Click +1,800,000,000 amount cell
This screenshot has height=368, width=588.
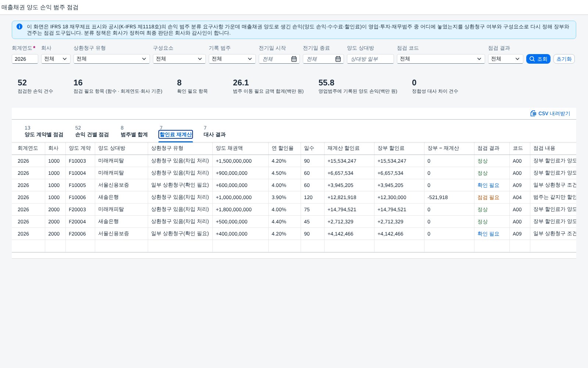[x=234, y=209]
